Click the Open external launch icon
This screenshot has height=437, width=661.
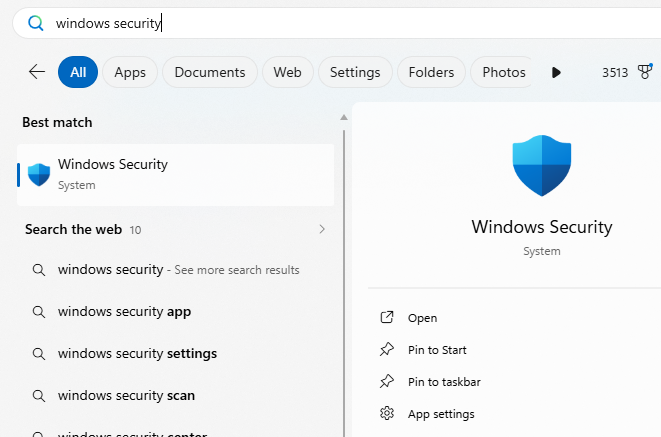(387, 318)
